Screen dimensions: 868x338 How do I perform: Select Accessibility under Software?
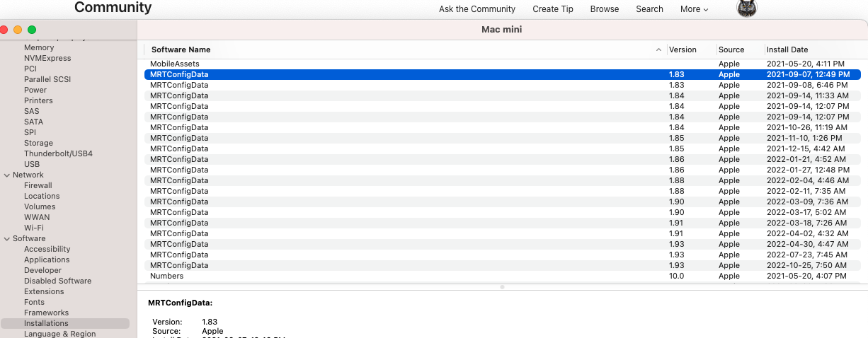pyautogui.click(x=47, y=249)
